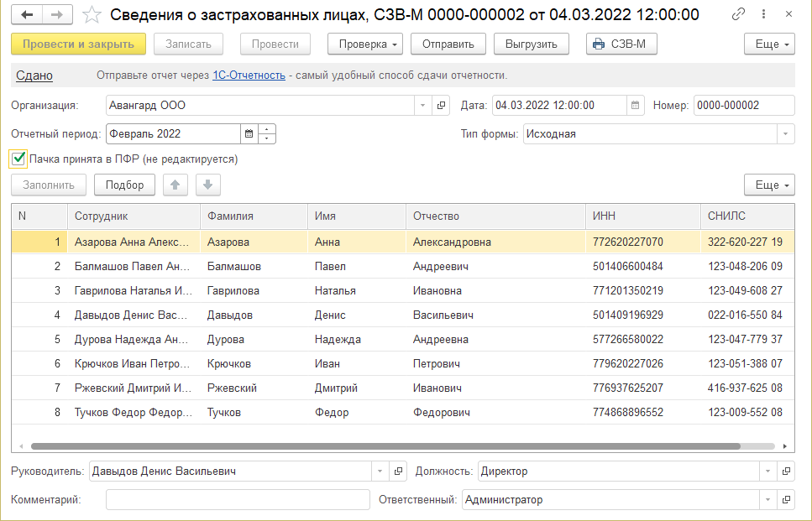This screenshot has width=812, height=521.
Task: Open the 1С-Отчетность link
Action: [249, 76]
